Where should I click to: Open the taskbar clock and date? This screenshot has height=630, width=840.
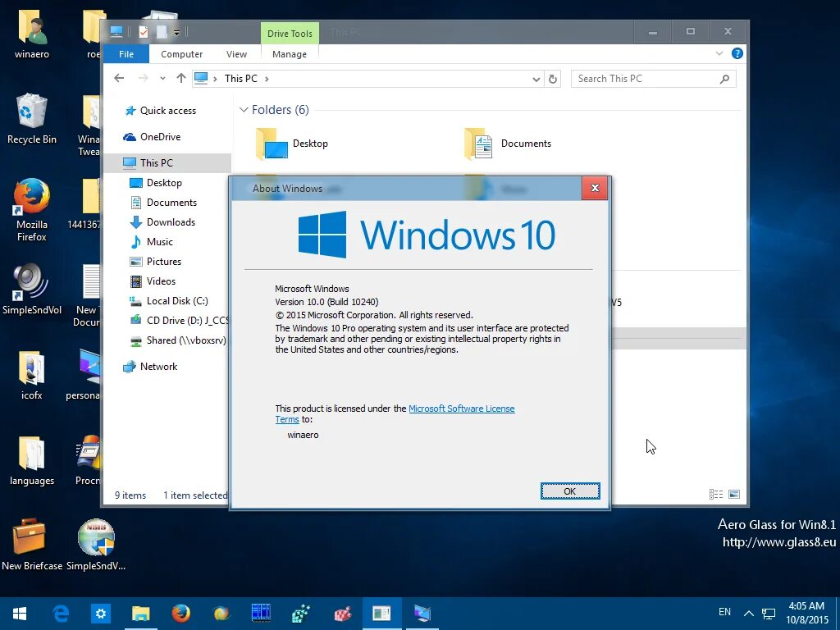(x=806, y=614)
